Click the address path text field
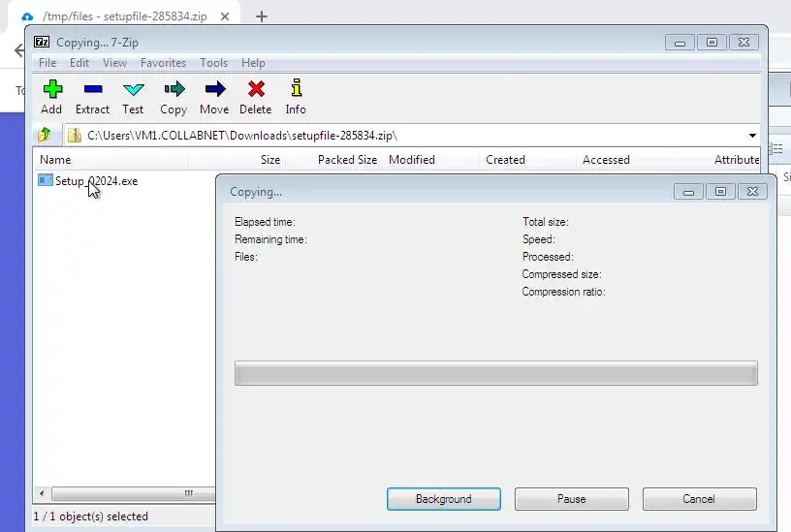 pyautogui.click(x=412, y=136)
